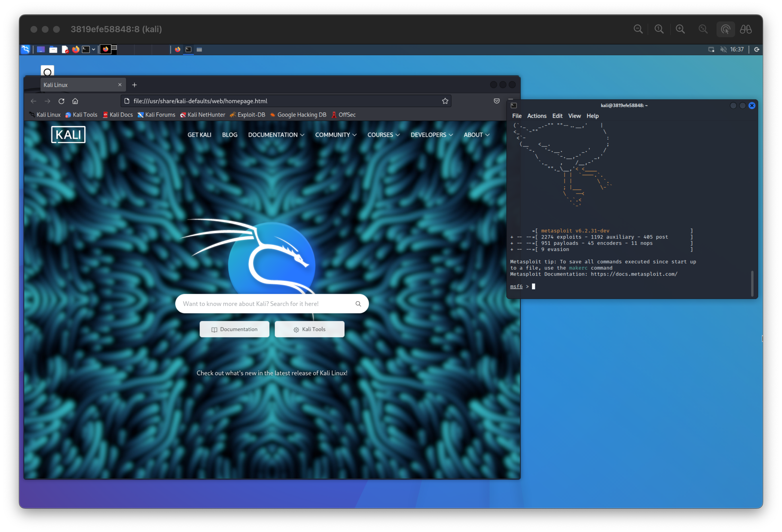
Task: Click the Firefox launcher in the panel
Action: point(76,49)
